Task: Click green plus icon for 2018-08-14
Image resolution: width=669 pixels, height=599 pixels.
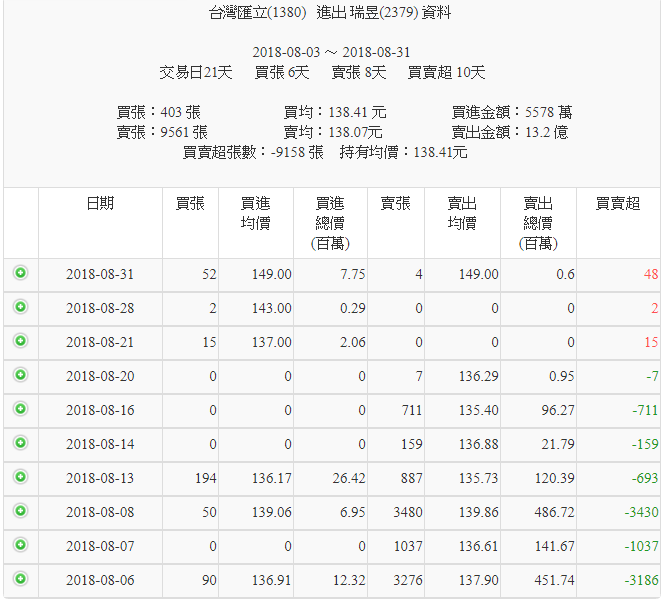Action: pyautogui.click(x=20, y=443)
